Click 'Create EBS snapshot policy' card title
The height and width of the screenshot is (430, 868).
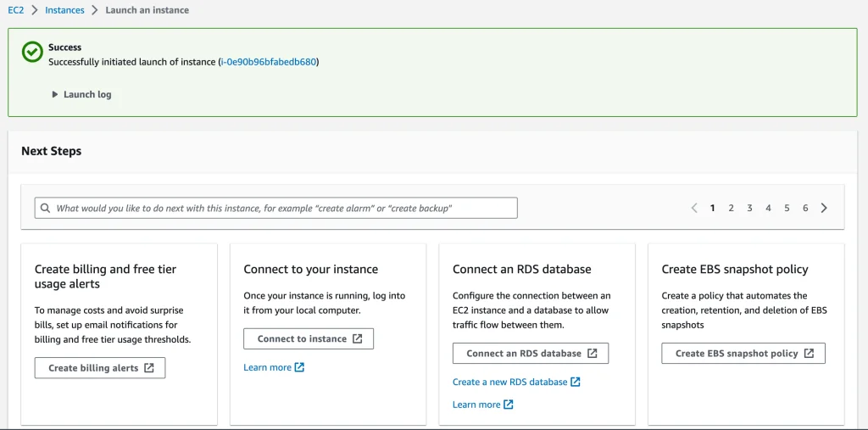tap(735, 270)
